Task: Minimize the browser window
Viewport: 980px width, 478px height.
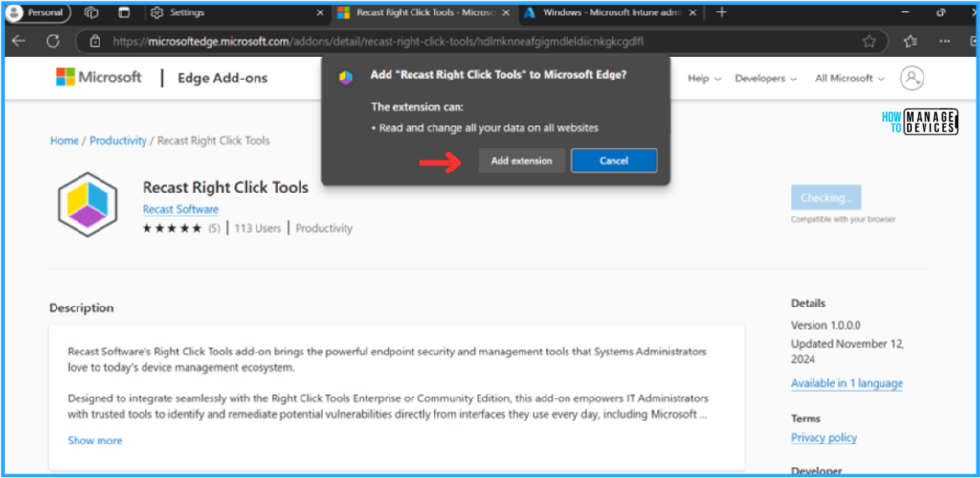Action: point(904,12)
